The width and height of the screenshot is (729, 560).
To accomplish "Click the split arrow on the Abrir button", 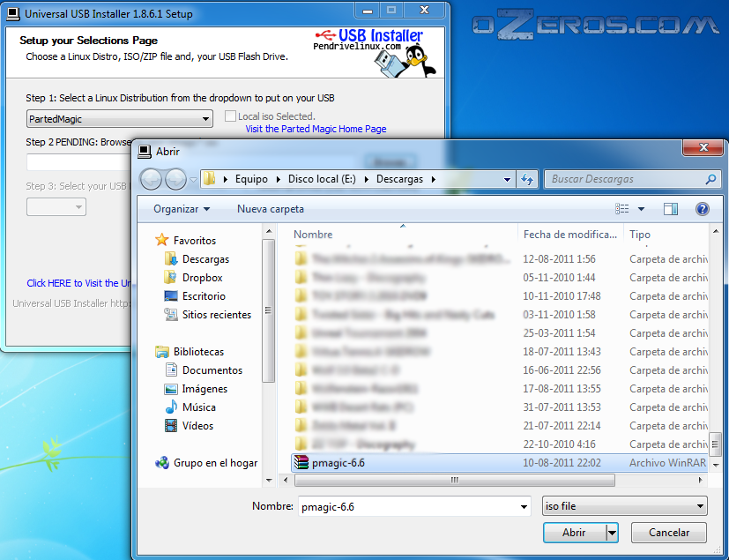I will [613, 533].
